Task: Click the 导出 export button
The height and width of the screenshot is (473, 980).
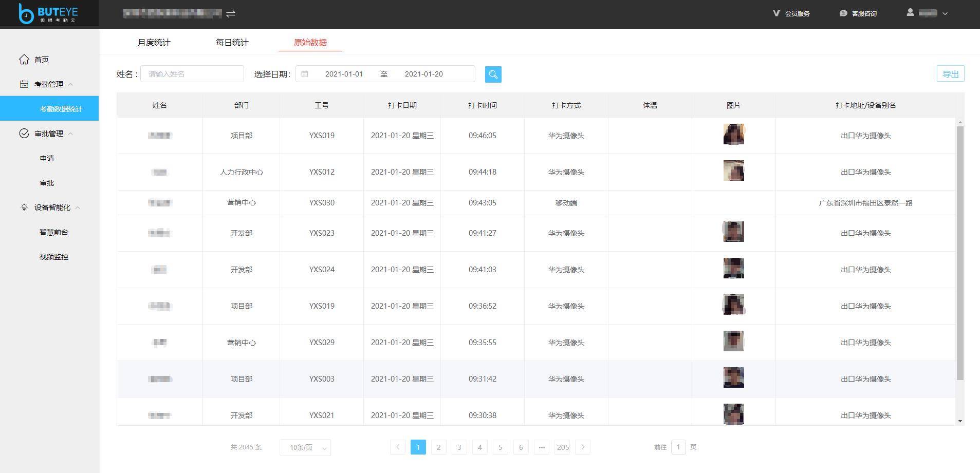Action: tap(950, 73)
